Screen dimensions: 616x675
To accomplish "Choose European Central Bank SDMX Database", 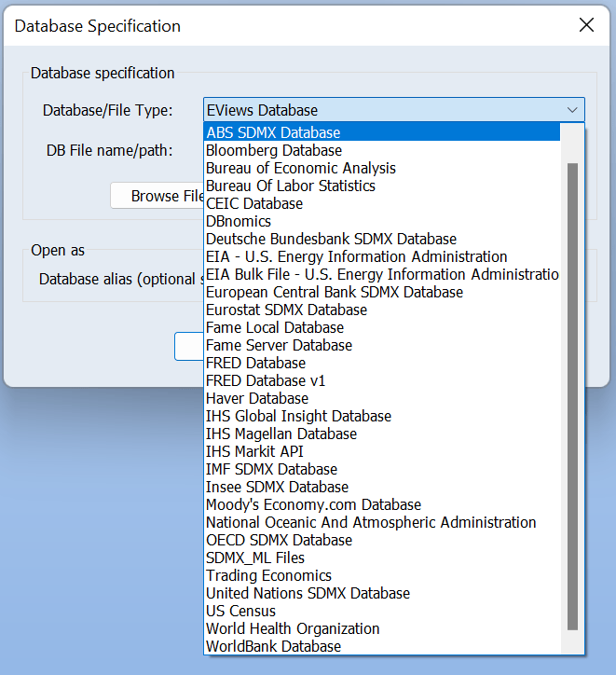I will click(335, 292).
